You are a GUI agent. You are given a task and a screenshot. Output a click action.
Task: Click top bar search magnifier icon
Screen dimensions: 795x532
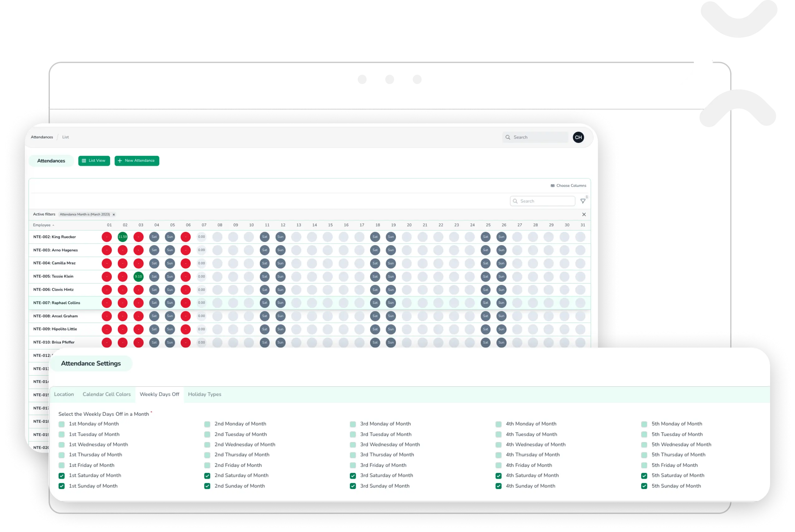coord(507,137)
